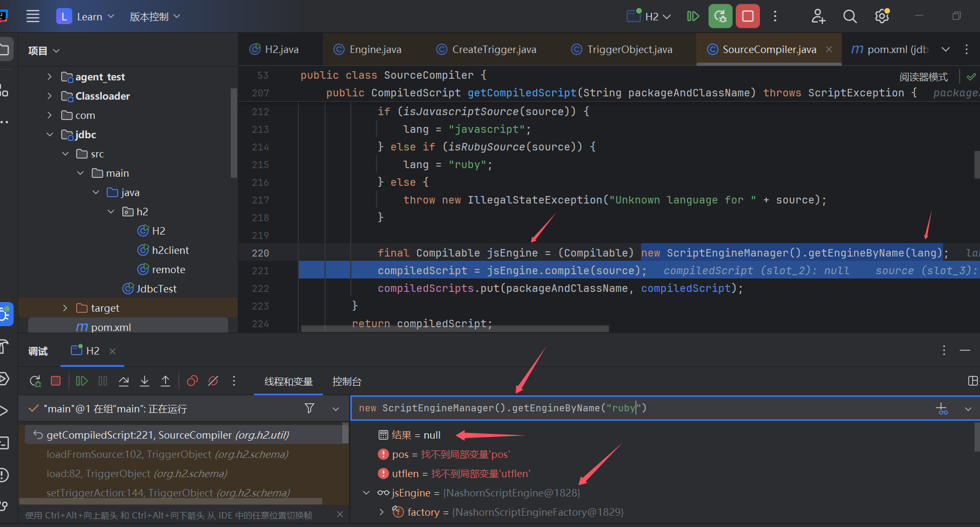
Task: Stop debugging from the debug toolbar
Action: coord(56,381)
